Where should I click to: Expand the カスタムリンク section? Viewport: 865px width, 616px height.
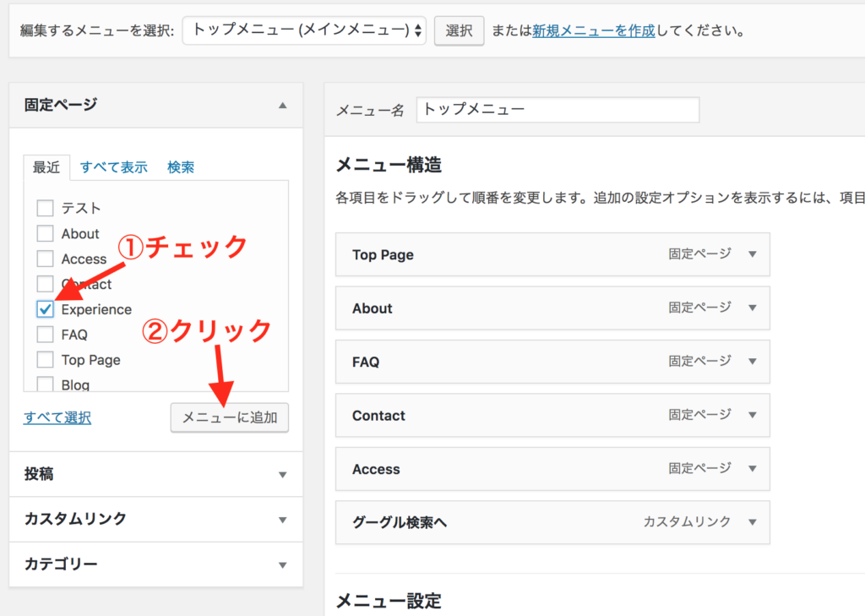[x=283, y=520]
